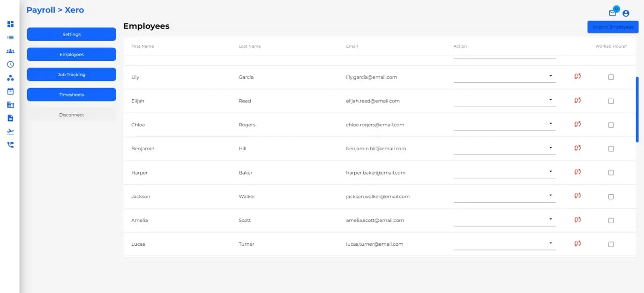Open the mail notifications icon
The image size is (644, 293).
pyautogui.click(x=612, y=13)
